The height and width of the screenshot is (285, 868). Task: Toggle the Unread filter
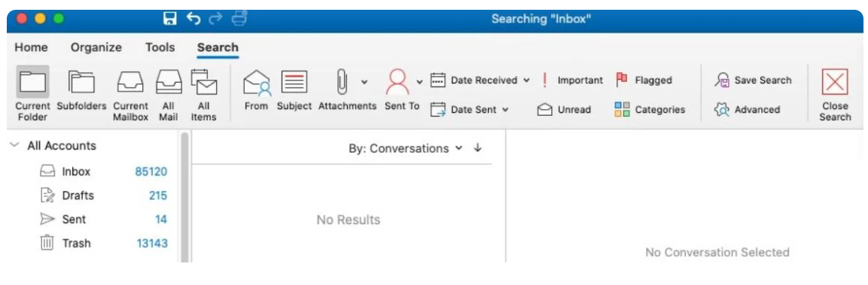click(564, 110)
